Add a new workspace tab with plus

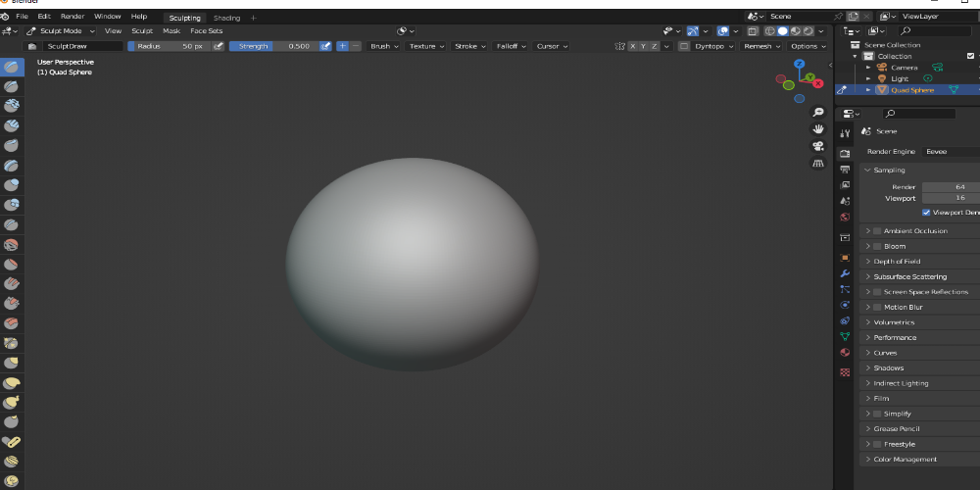(253, 18)
